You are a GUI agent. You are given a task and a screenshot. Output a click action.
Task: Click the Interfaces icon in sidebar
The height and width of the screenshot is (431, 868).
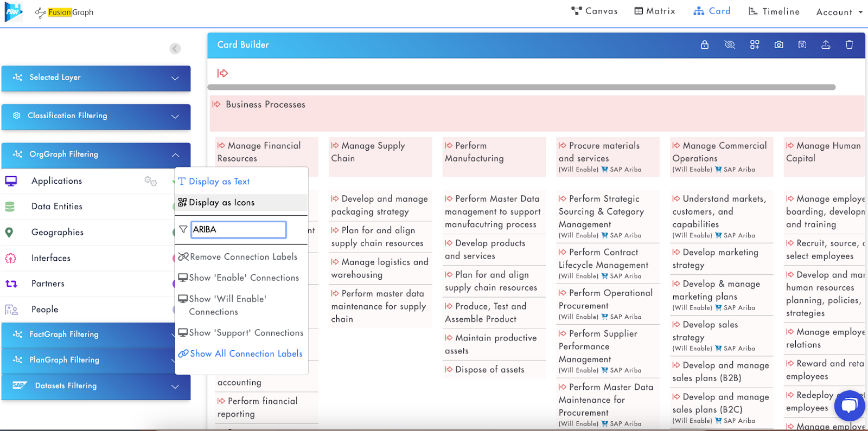point(10,259)
